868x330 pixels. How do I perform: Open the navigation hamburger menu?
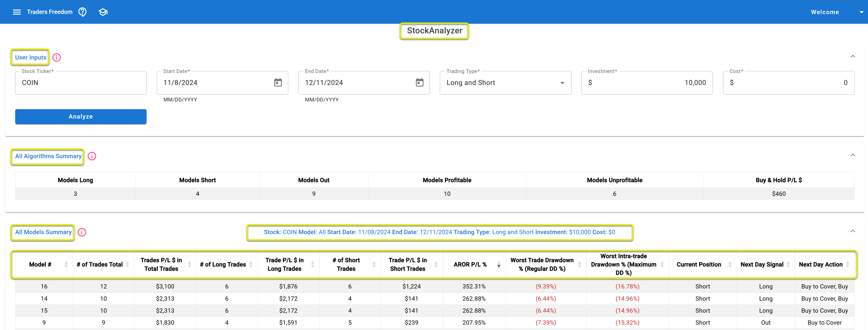pos(17,12)
